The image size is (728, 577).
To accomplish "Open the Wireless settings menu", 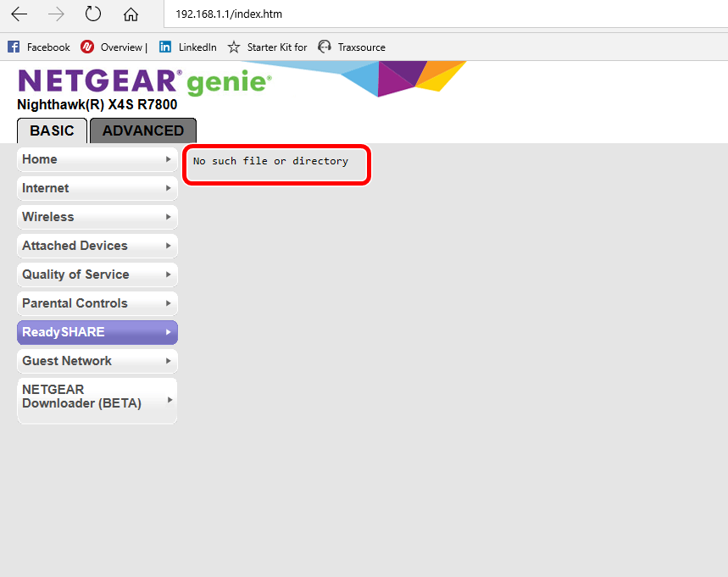I will click(97, 217).
